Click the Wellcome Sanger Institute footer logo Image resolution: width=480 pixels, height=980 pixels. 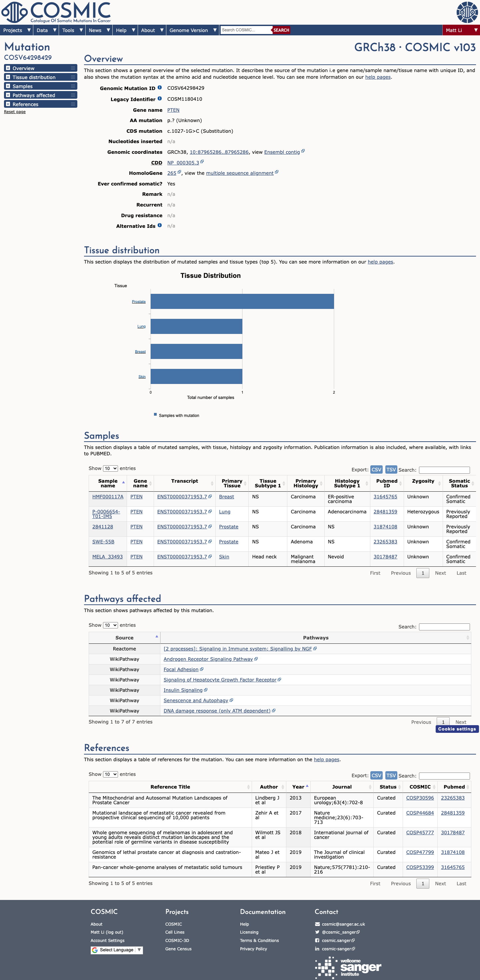point(348,967)
